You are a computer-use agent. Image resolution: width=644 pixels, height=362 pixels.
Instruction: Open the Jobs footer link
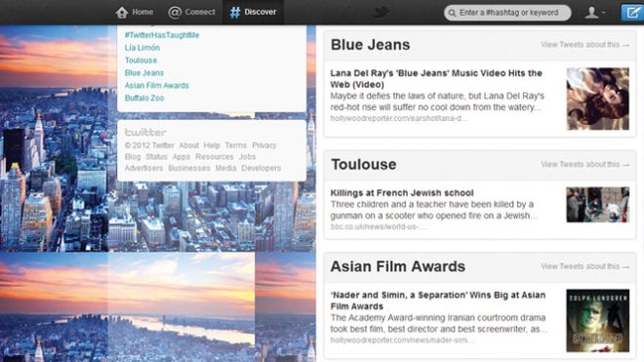(247, 156)
